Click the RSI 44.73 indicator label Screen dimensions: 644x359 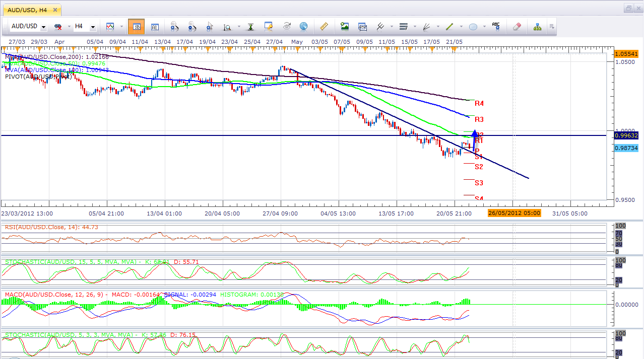[x=51, y=227]
